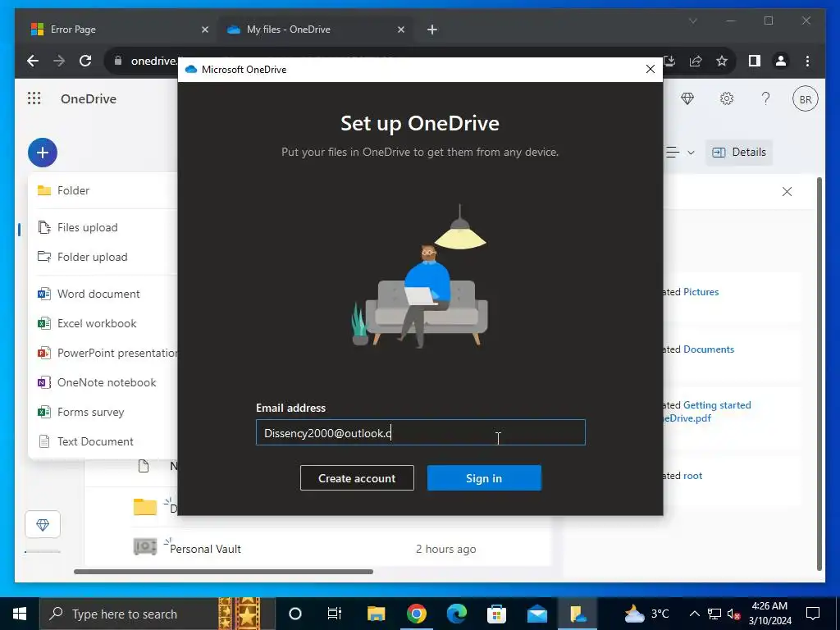Screen dimensions: 840x630
Task: Open the help question mark icon
Action: tap(765, 98)
